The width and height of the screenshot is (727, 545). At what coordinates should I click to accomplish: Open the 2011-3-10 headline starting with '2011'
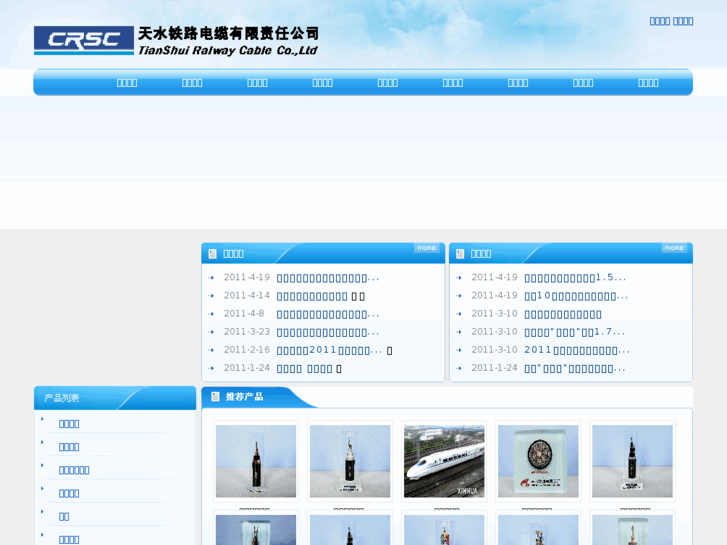tap(577, 350)
